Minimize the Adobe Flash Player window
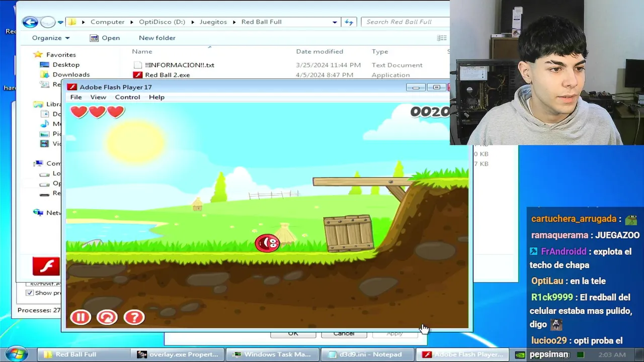Screen dimensions: 644x362 (x=416, y=87)
